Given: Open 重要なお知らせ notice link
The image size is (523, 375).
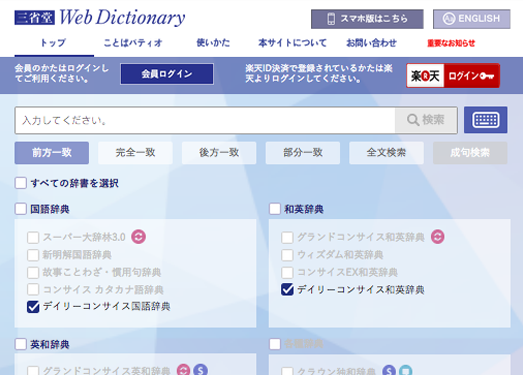Looking at the screenshot, I should point(451,43).
